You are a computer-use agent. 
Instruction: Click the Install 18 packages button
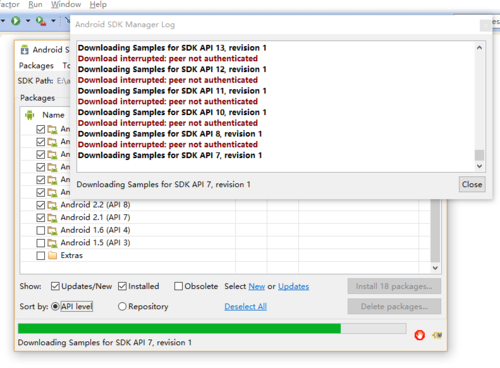tap(394, 286)
